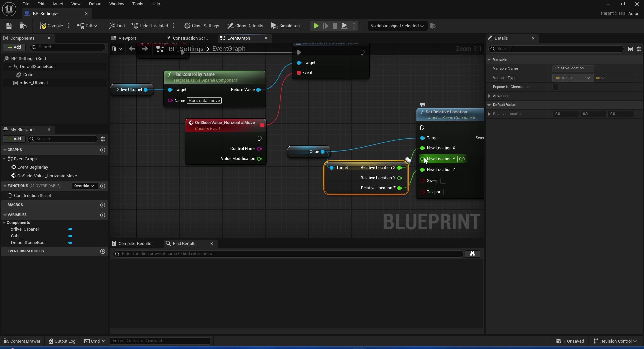This screenshot has width=644, height=349.
Task: Switch to the Viewport tab
Action: pyautogui.click(x=123, y=38)
